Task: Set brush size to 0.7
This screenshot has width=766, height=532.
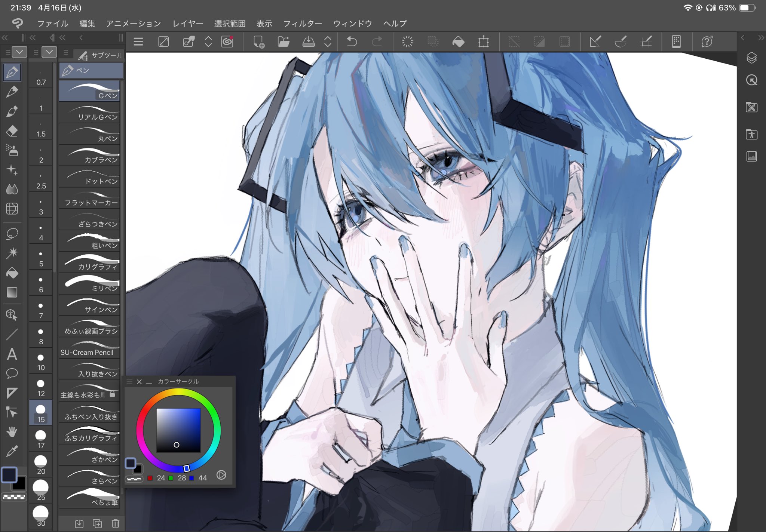Action: (41, 77)
